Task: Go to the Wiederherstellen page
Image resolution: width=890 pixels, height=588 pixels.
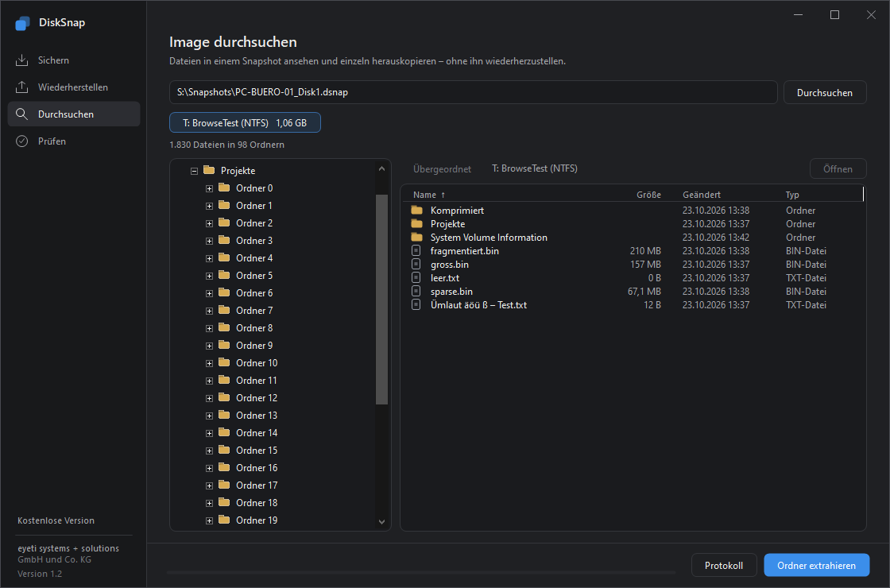Action: [74, 87]
